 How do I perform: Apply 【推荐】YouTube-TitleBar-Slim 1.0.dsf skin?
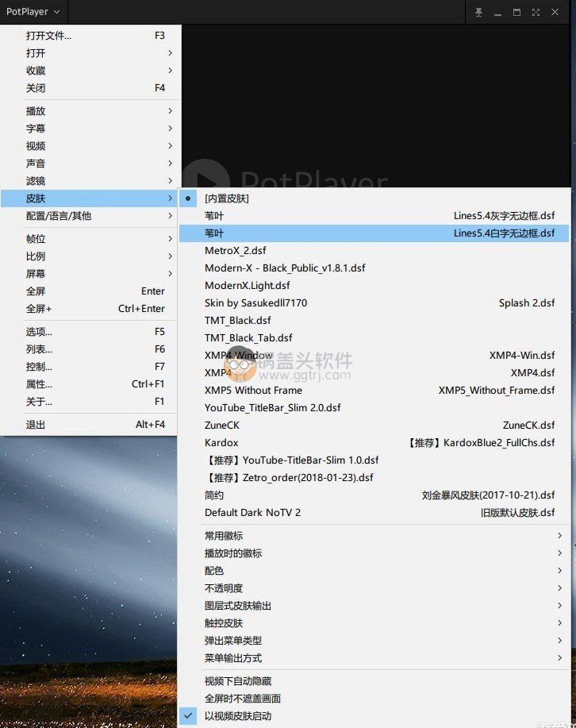pyautogui.click(x=374, y=460)
